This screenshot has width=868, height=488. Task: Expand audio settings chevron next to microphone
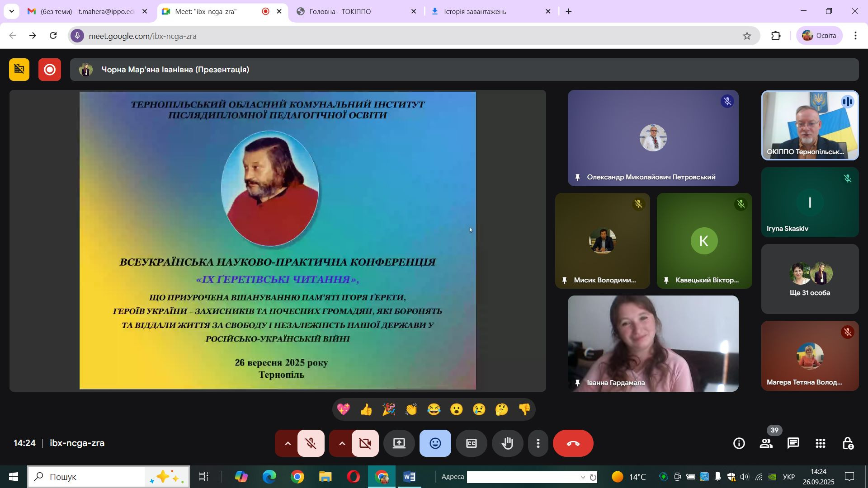(288, 444)
